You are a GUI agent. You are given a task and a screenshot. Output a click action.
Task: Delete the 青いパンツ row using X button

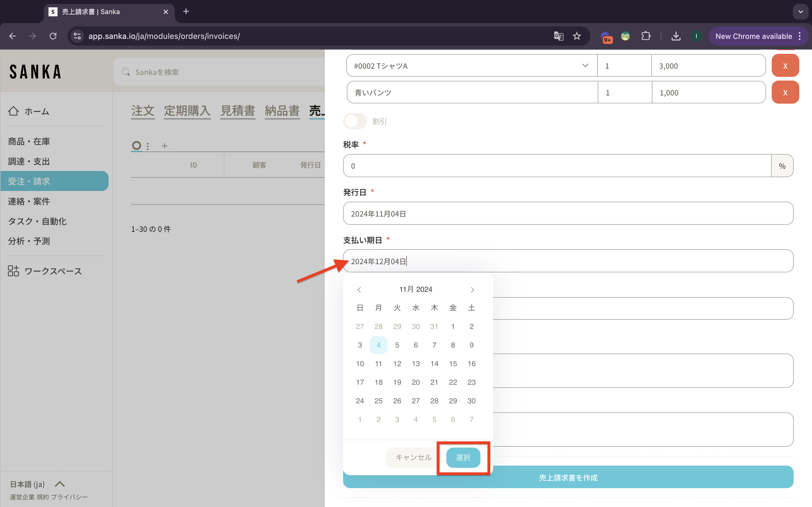785,93
